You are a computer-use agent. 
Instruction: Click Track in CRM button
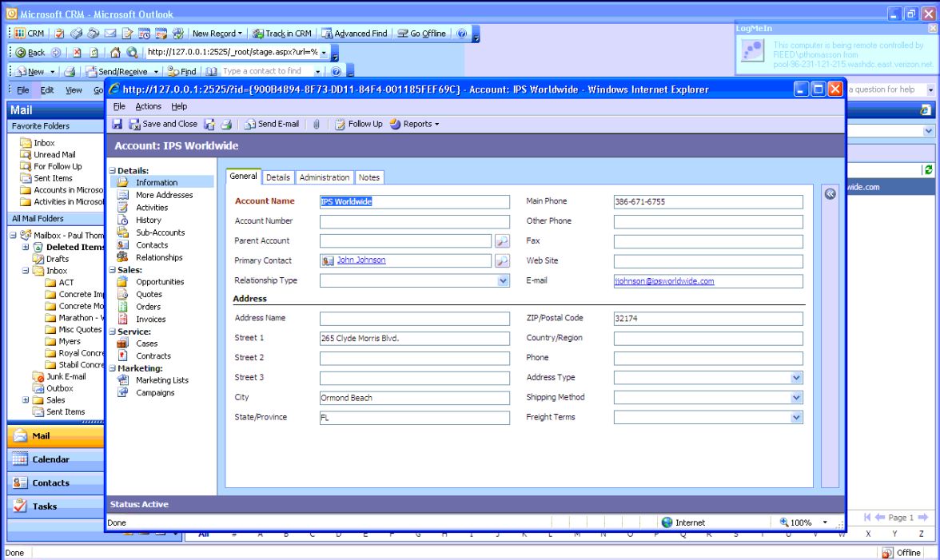(x=281, y=34)
